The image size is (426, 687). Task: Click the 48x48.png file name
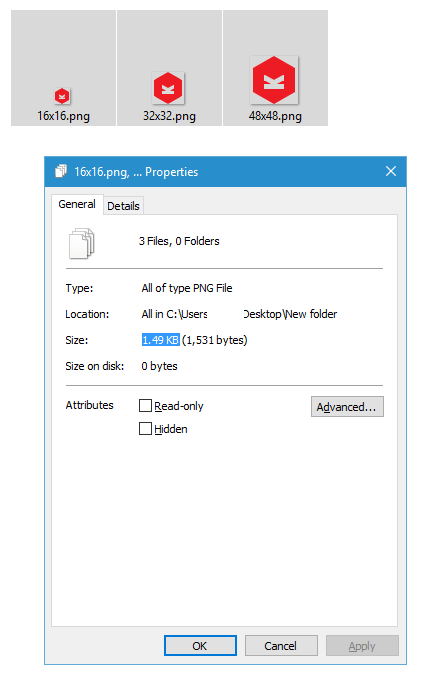(275, 116)
